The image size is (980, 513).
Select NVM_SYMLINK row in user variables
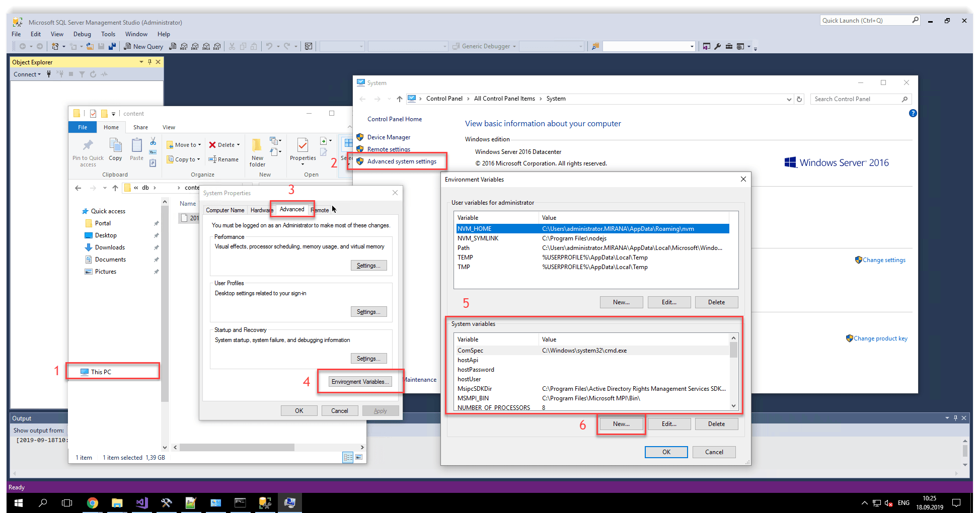tap(478, 238)
